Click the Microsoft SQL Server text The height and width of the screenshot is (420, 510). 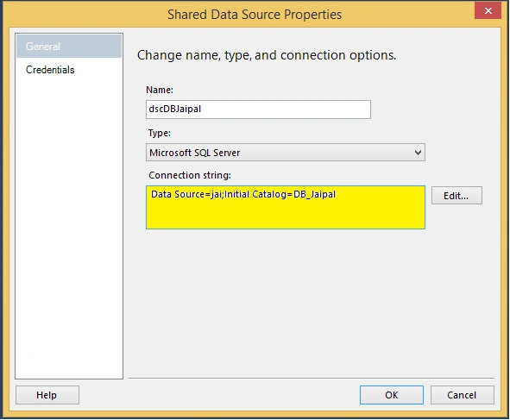pyautogui.click(x=194, y=153)
